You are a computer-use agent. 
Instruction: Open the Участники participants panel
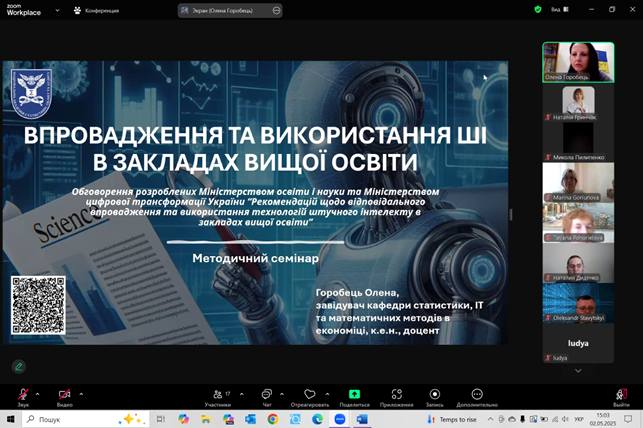tap(217, 394)
